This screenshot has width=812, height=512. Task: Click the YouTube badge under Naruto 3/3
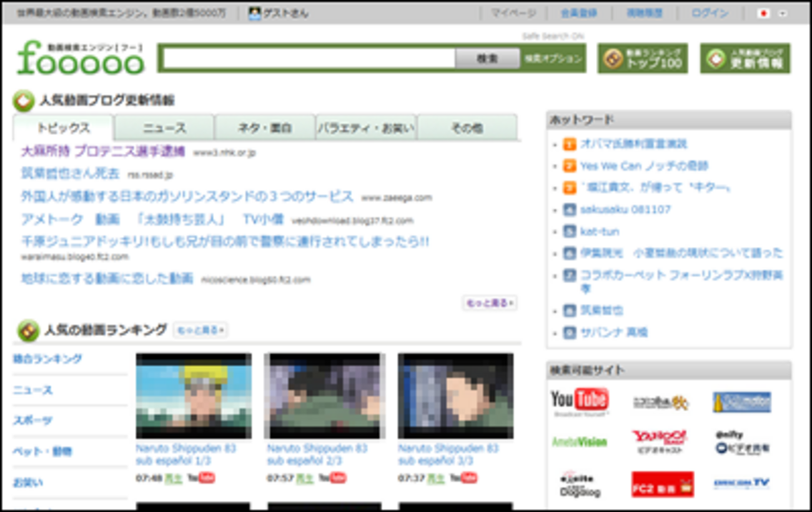point(463,478)
